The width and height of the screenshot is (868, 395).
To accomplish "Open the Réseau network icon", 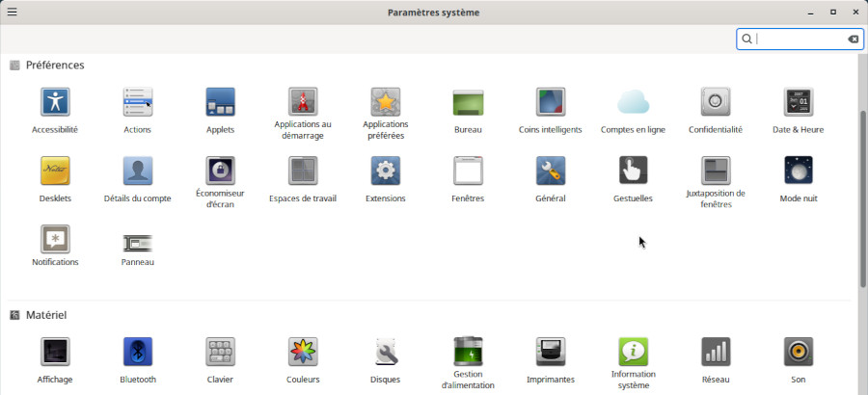I will 716,352.
